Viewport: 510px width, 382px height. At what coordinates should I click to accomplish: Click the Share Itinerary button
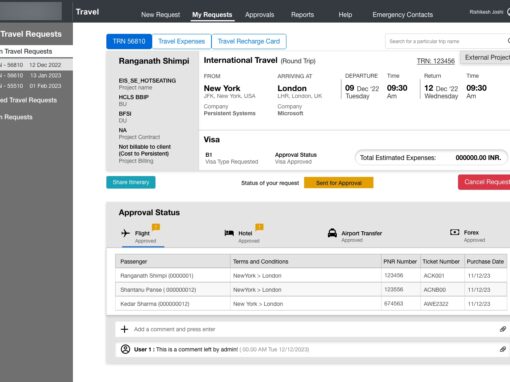pos(131,182)
